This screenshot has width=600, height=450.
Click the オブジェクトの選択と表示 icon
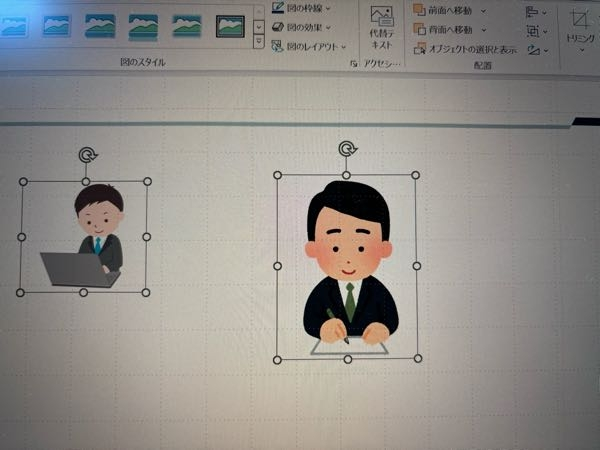(420, 49)
